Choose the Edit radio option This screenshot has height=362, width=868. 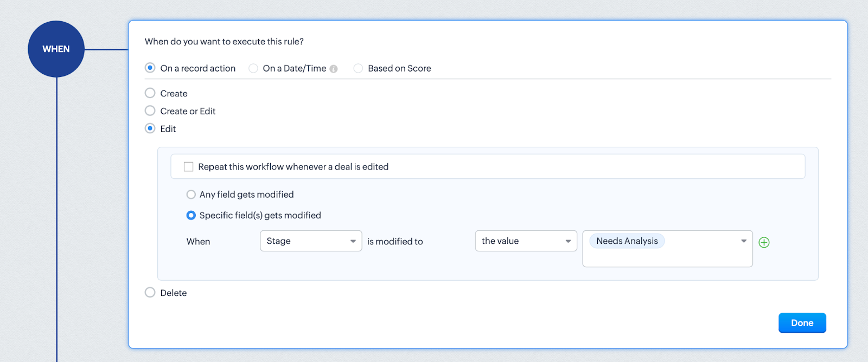click(x=150, y=128)
